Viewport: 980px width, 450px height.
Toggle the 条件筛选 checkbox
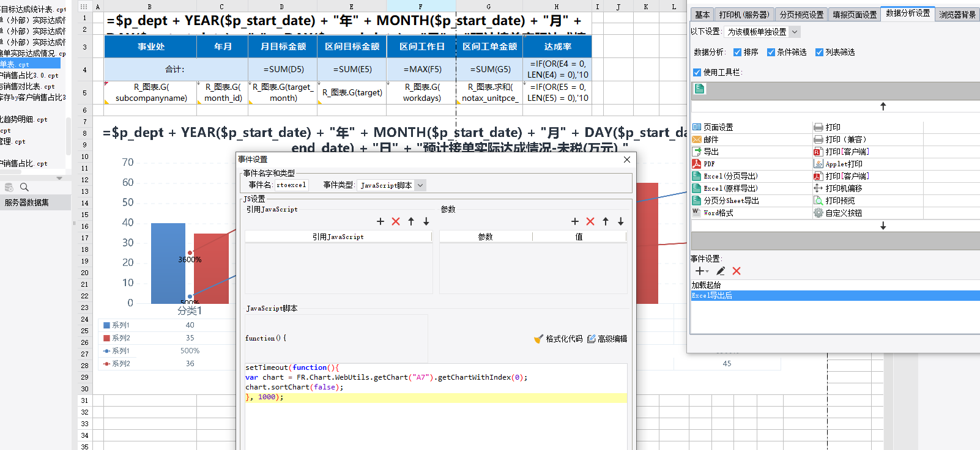coord(771,52)
